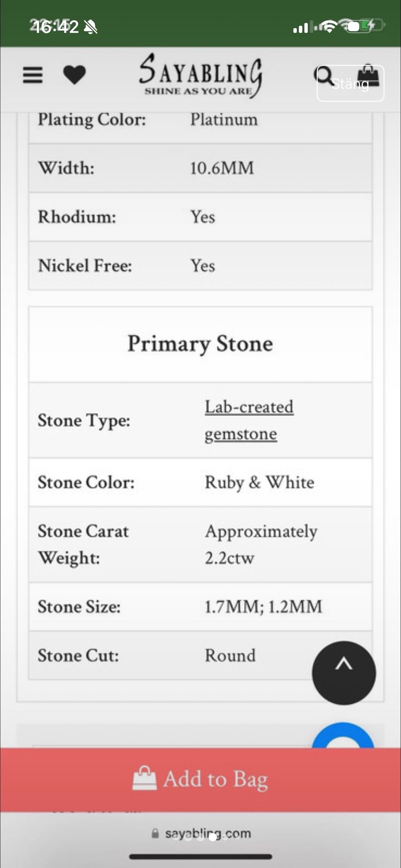
Task: Follow the Lab-created gemstone link
Action: point(249,420)
